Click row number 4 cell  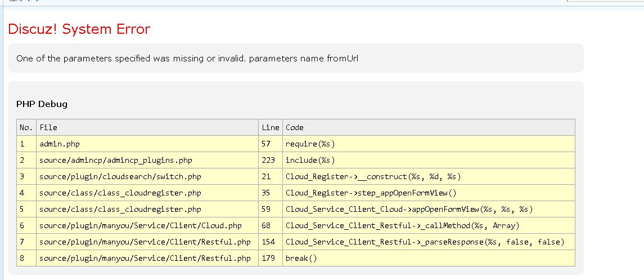tap(26, 193)
